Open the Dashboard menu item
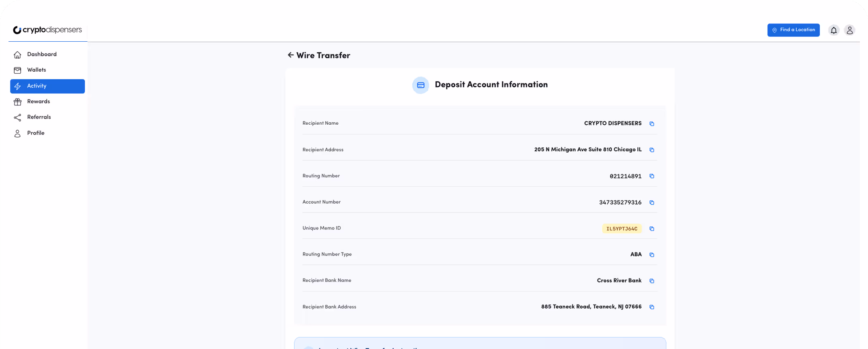The width and height of the screenshot is (868, 349). point(47,55)
